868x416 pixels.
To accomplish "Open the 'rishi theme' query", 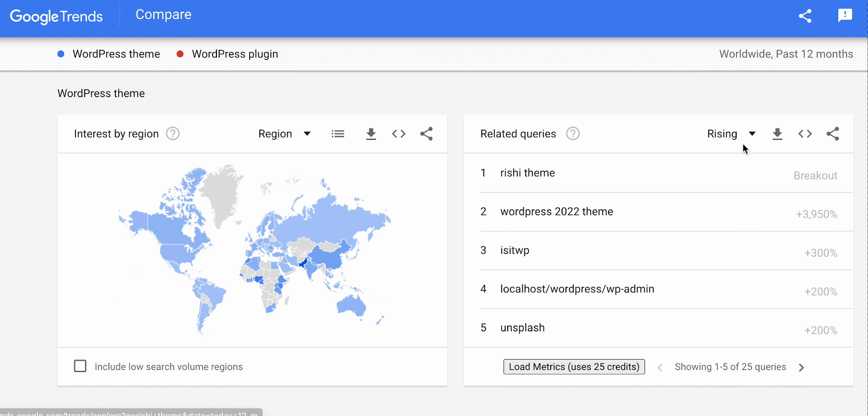I will [x=527, y=173].
